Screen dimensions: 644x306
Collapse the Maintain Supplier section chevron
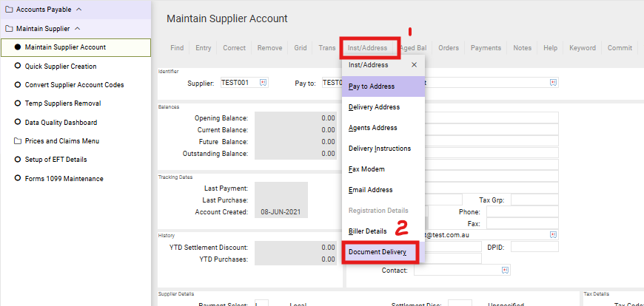tap(77, 29)
